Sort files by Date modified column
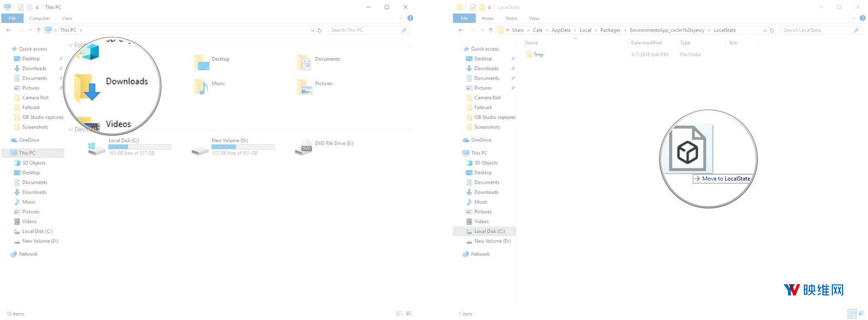This screenshot has height=320, width=868. [646, 43]
